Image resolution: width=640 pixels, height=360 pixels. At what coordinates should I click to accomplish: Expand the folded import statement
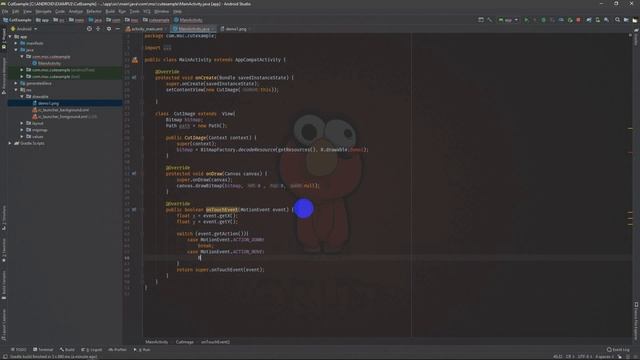click(x=167, y=48)
